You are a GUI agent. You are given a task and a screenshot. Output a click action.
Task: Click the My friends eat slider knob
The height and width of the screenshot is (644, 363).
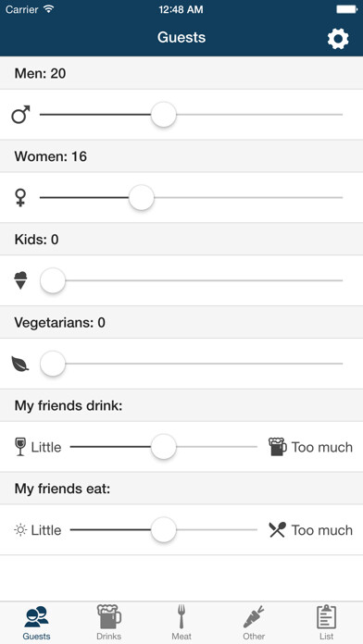point(164,530)
